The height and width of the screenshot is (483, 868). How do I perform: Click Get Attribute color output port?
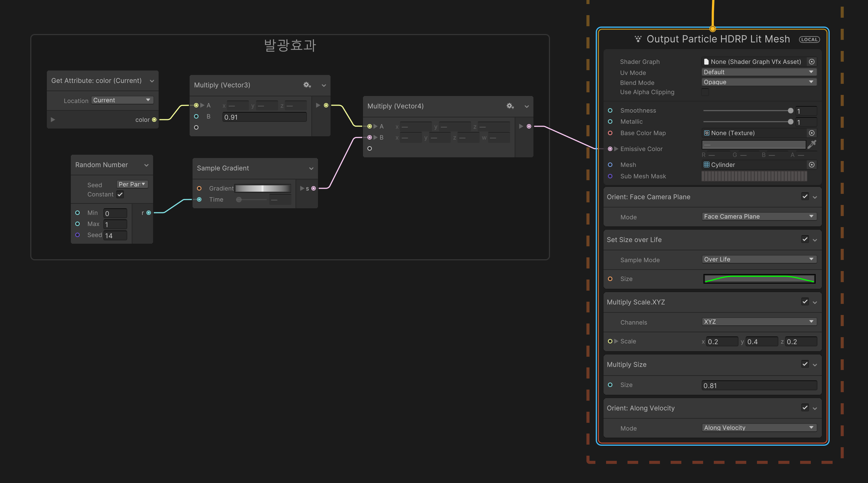click(154, 120)
